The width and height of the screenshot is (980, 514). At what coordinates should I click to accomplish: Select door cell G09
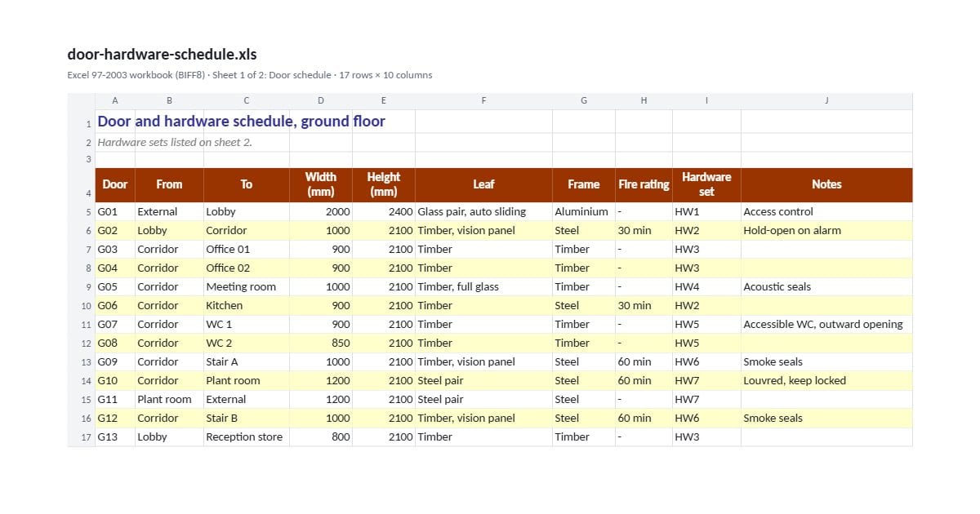coord(115,362)
